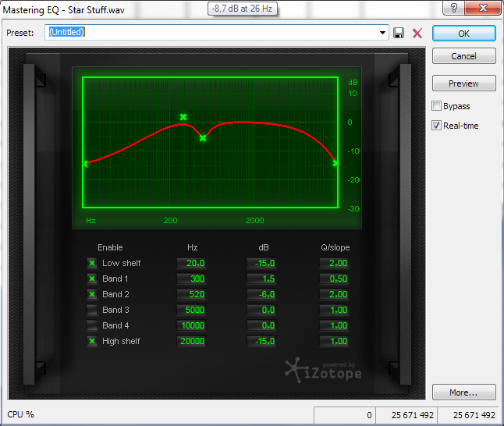Edit Band 4 frequency value 10000
The height and width of the screenshot is (426, 504).
tap(191, 325)
